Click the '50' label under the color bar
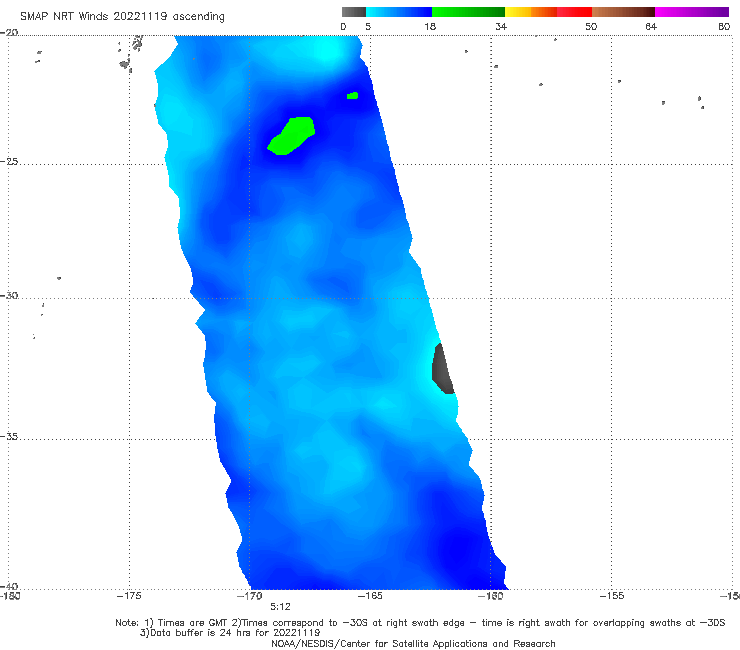 591,27
